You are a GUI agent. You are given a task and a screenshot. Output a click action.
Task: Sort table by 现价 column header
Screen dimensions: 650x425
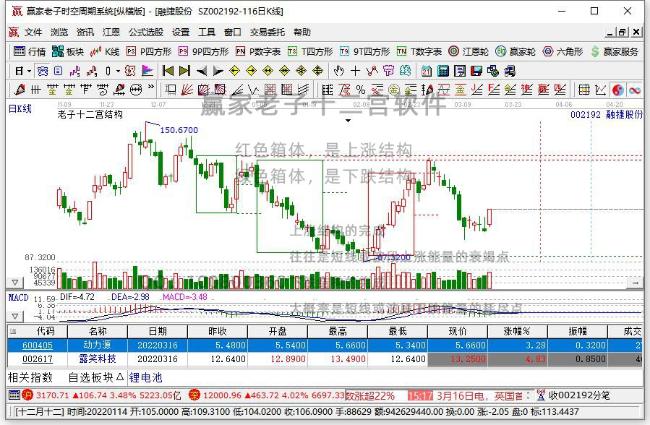click(458, 331)
